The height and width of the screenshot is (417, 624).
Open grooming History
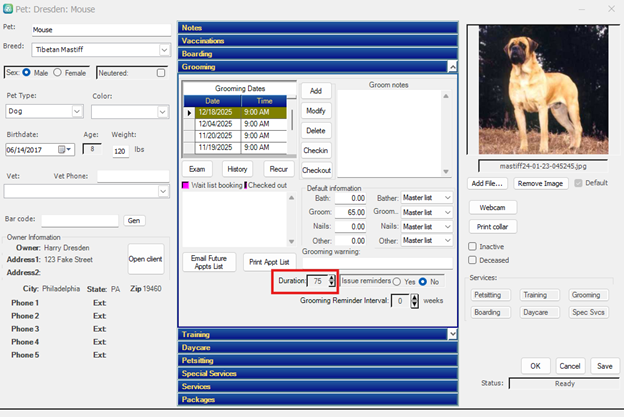pyautogui.click(x=237, y=169)
